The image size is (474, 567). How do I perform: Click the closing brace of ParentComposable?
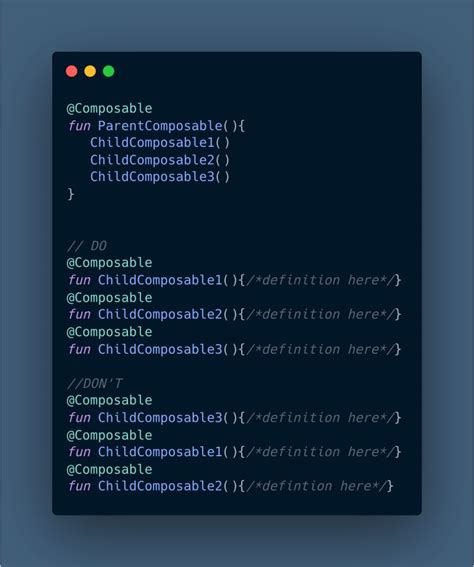pyautogui.click(x=71, y=194)
